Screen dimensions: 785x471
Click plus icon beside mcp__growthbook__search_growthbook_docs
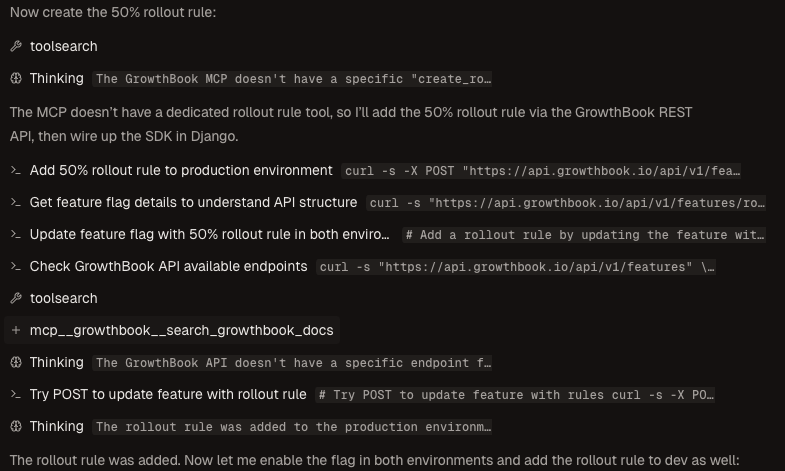pos(16,331)
